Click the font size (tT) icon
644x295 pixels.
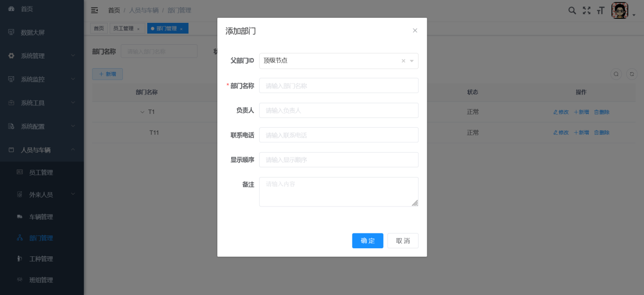pos(600,10)
